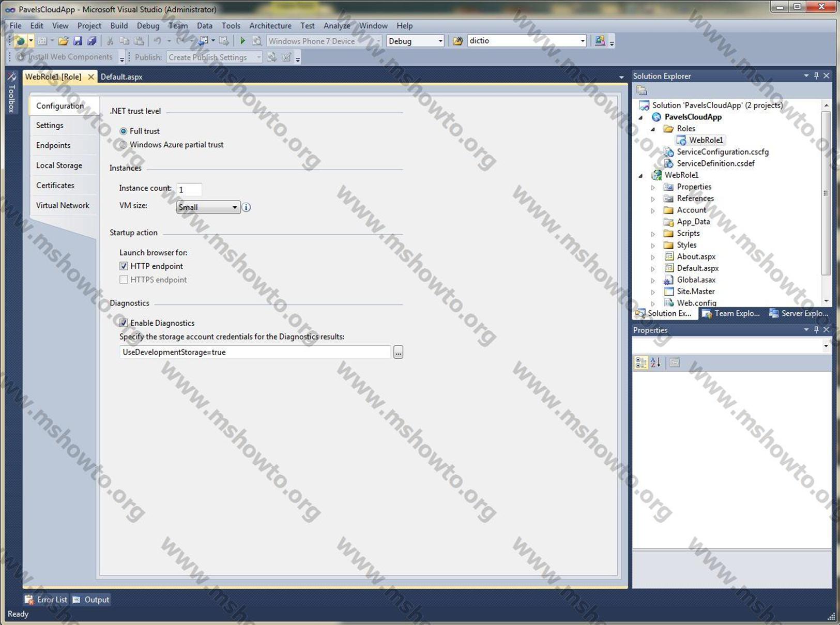The width and height of the screenshot is (840, 625).
Task: Click the Paste clipboard icon
Action: [139, 41]
